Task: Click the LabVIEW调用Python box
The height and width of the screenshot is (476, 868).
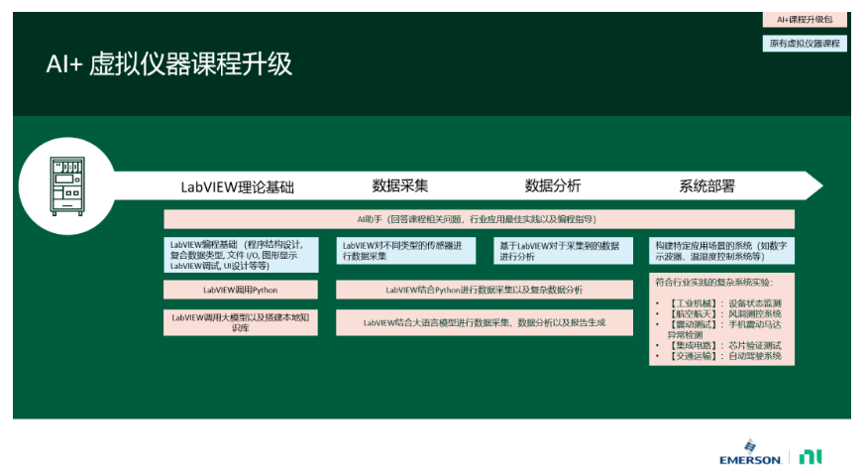Action: coord(241,290)
